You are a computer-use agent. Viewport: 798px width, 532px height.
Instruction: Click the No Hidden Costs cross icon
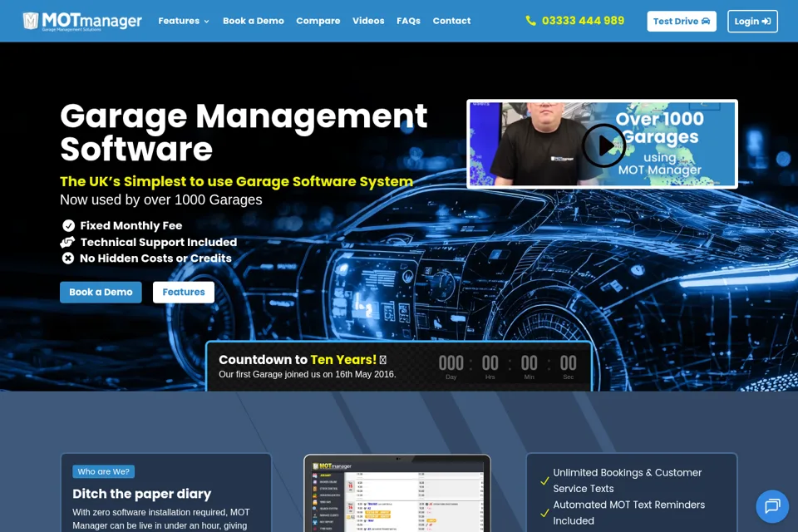click(x=67, y=259)
